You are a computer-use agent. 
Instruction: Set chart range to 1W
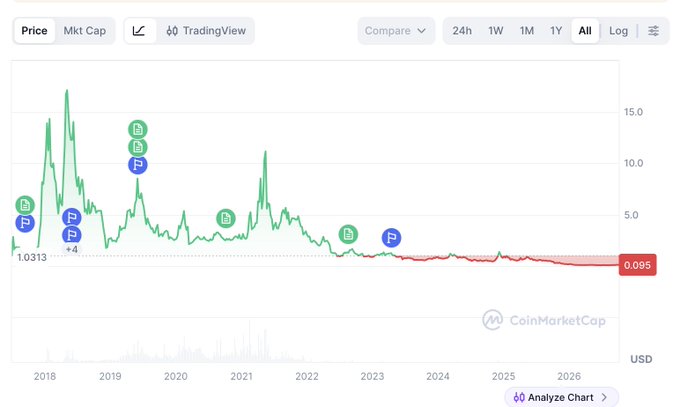(496, 31)
